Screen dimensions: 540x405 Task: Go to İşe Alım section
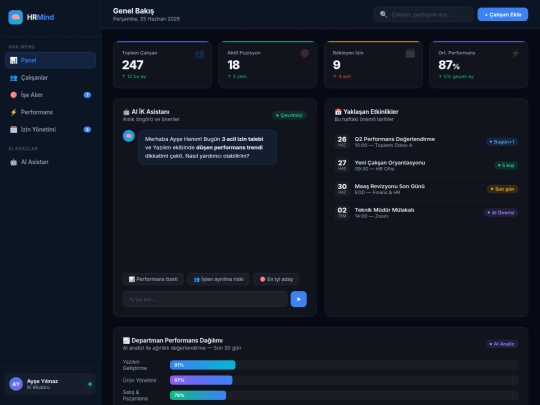click(50, 95)
